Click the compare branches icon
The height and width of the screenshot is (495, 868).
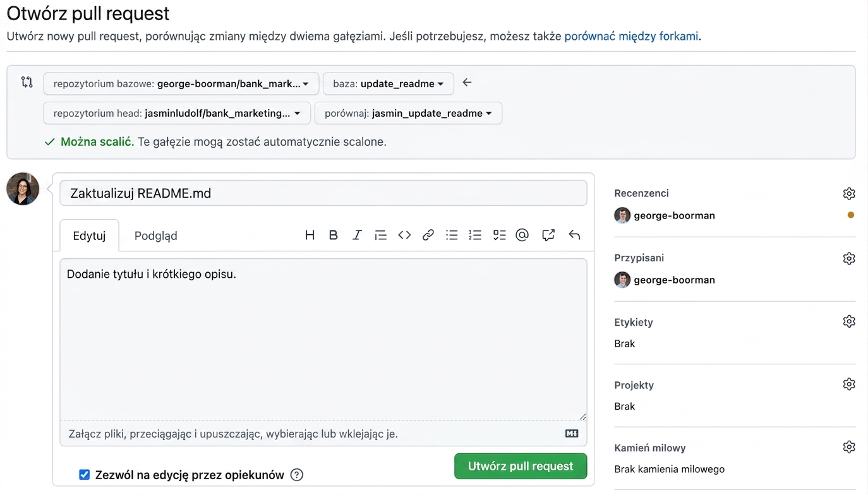click(x=27, y=82)
